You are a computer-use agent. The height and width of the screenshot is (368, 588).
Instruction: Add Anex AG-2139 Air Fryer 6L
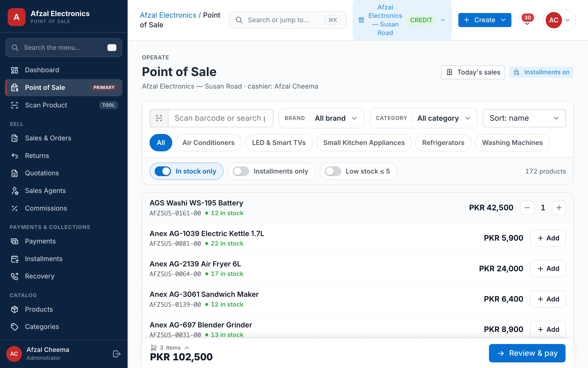click(548, 268)
